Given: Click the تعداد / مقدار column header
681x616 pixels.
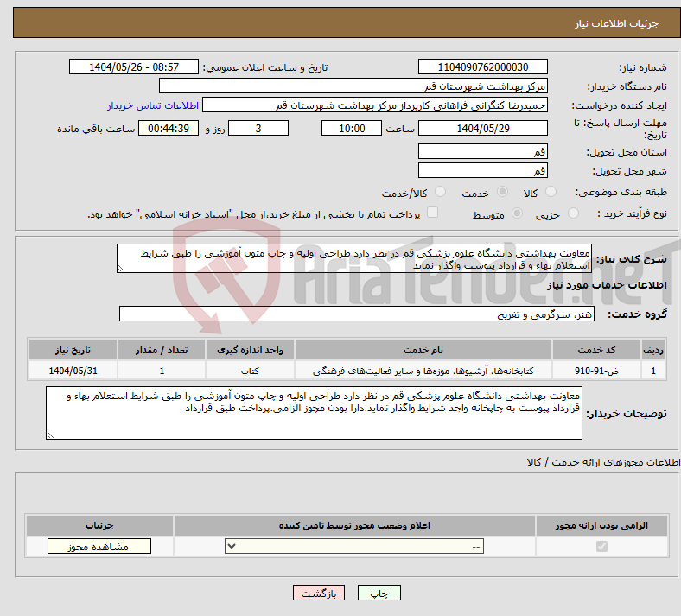Looking at the screenshot, I should [162, 350].
